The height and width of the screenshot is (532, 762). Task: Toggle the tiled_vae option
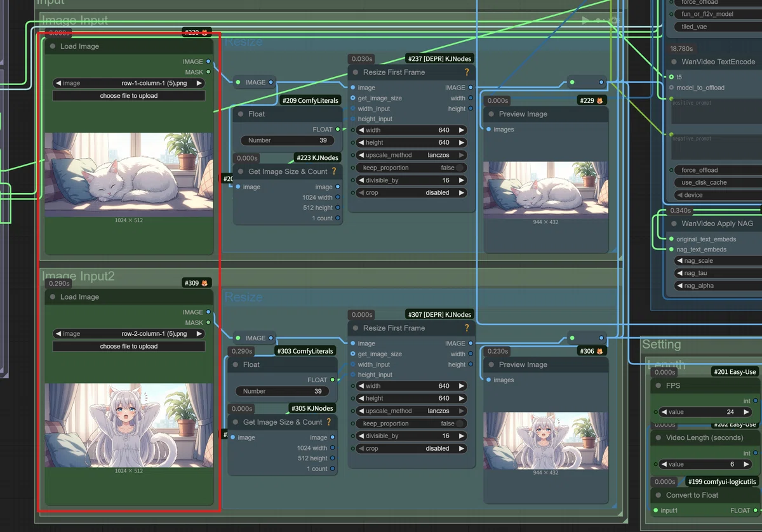coord(718,27)
